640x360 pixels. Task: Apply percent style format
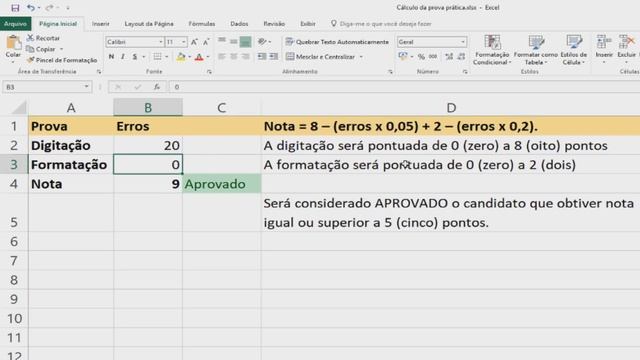(421, 57)
